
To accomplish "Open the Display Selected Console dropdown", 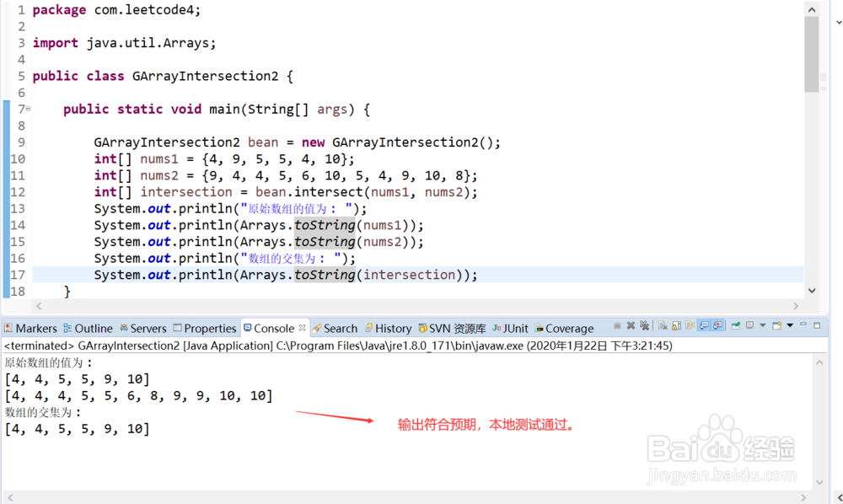I will [762, 327].
